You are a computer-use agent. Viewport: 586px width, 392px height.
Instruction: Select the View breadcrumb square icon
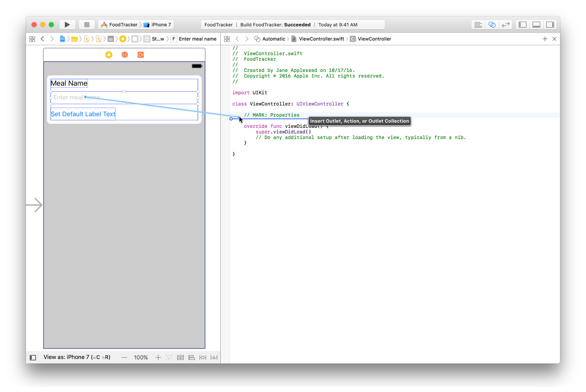[x=135, y=39]
